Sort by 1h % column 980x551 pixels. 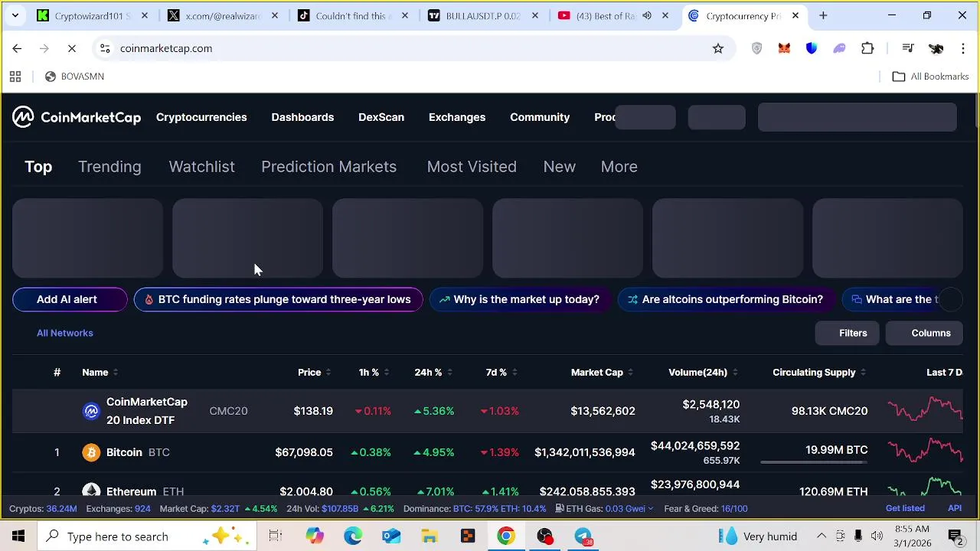(374, 373)
